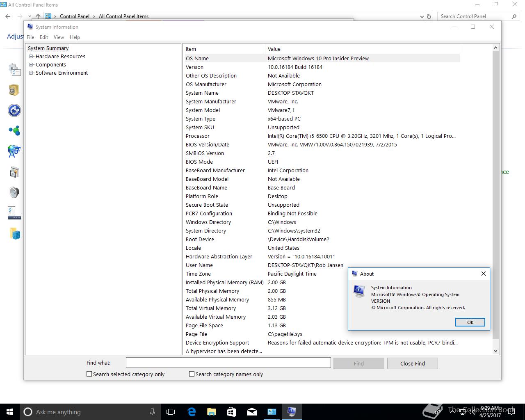Open the Store from the taskbar
The height and width of the screenshot is (420, 525).
pyautogui.click(x=231, y=412)
